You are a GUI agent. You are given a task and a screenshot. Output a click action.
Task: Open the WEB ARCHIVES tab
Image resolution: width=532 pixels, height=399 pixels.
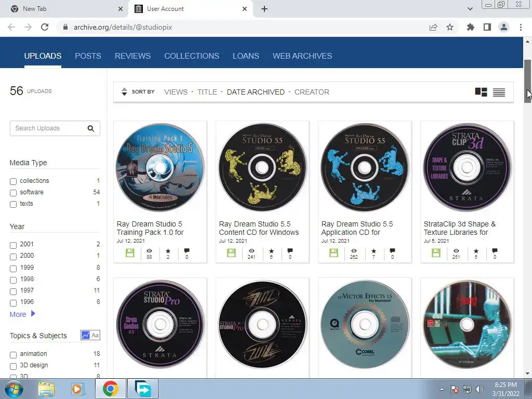tap(302, 56)
